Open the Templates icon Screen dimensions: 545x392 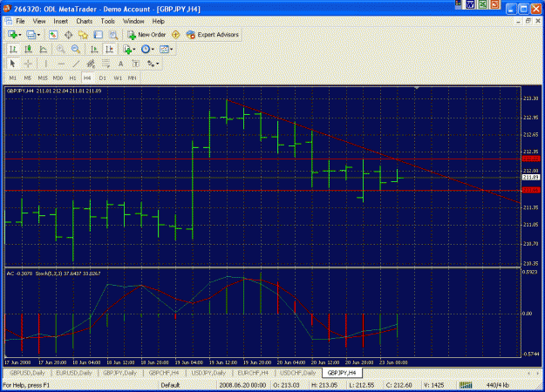[x=164, y=50]
